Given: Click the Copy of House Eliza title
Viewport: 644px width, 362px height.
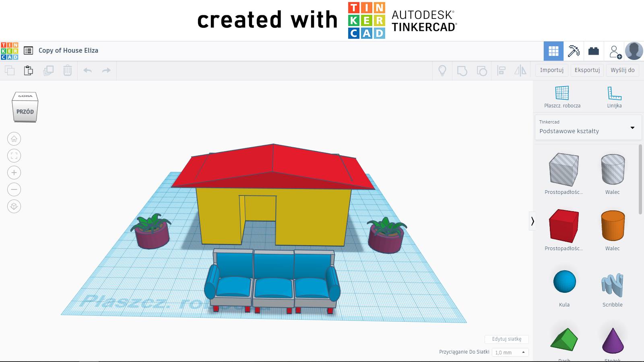Looking at the screenshot, I should [x=68, y=50].
